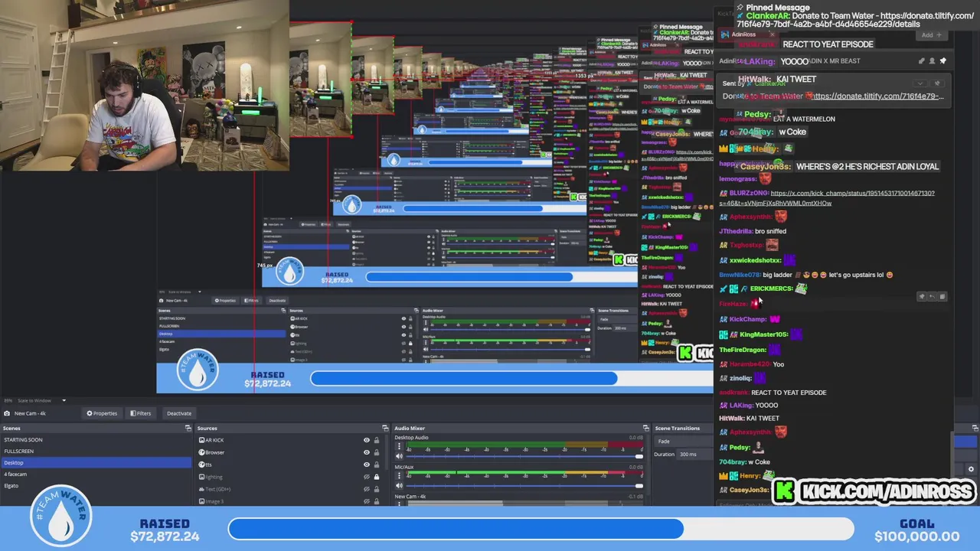The image size is (980, 551).
Task: Click ERICKMERCS username in chat
Action: pos(771,289)
